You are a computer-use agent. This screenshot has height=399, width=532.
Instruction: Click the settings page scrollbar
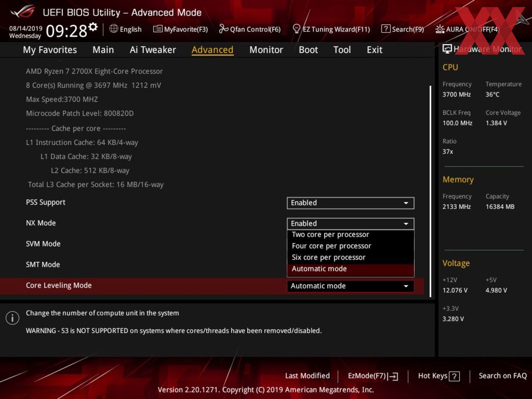tap(430, 191)
